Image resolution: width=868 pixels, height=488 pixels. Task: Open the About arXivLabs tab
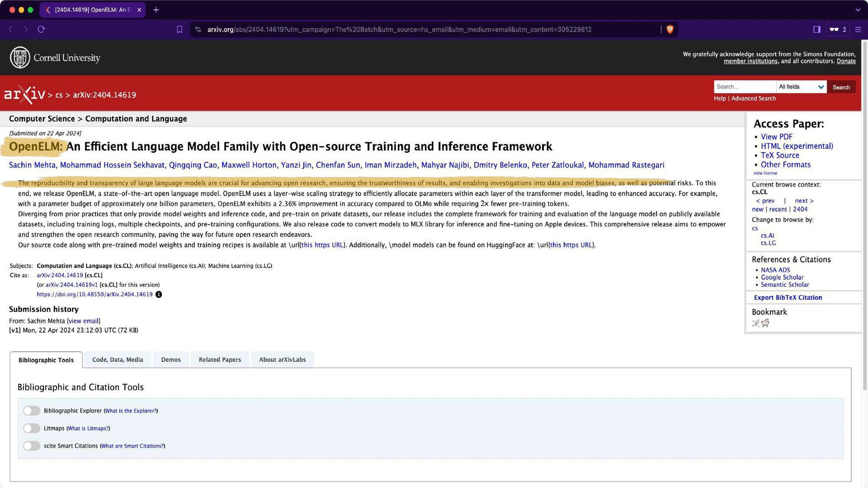click(x=283, y=360)
